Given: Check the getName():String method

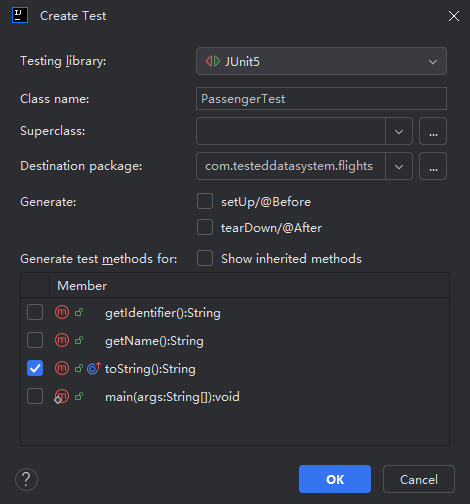Looking at the screenshot, I should (35, 340).
